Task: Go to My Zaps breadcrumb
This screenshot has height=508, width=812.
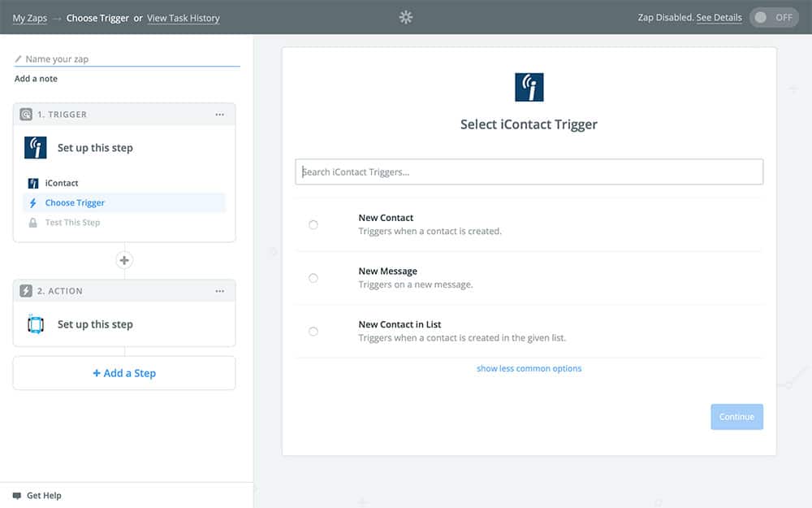Action: pos(29,18)
